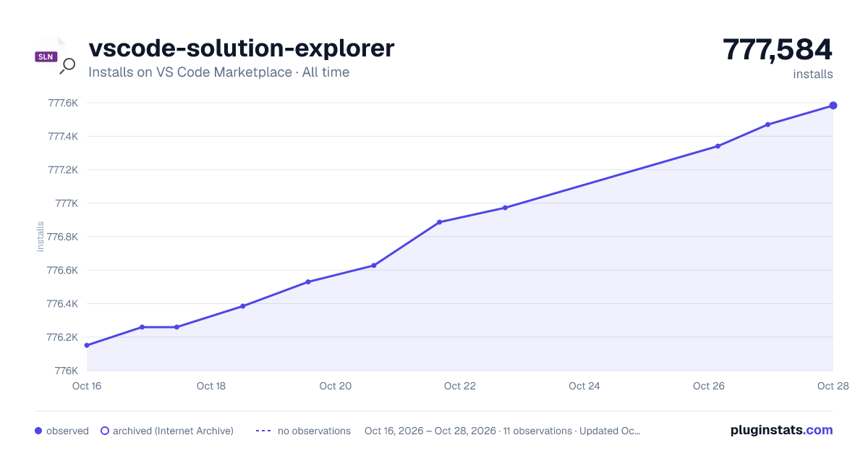Image resolution: width=868 pixels, height=456 pixels.
Task: Select the data point just after Oct 26
Action: (x=718, y=146)
